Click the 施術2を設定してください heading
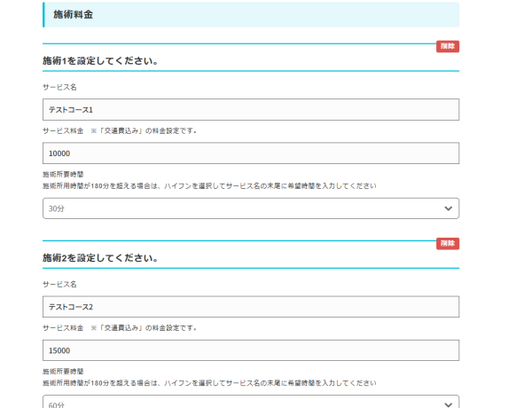The width and height of the screenshot is (532, 408). pos(100,258)
